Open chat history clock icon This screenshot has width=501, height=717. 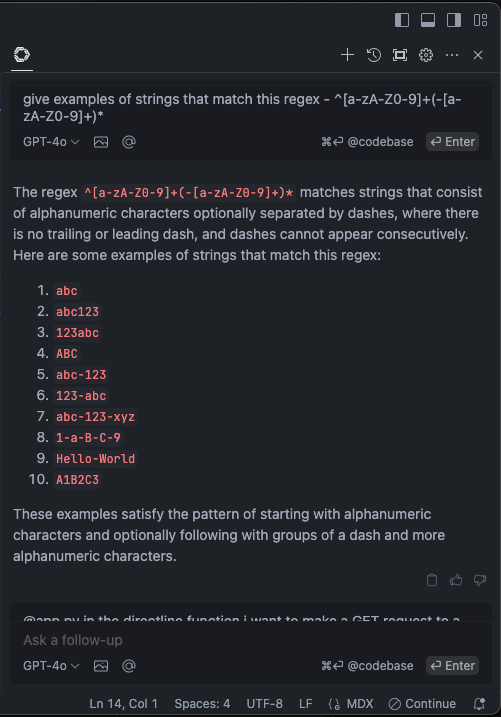(373, 55)
